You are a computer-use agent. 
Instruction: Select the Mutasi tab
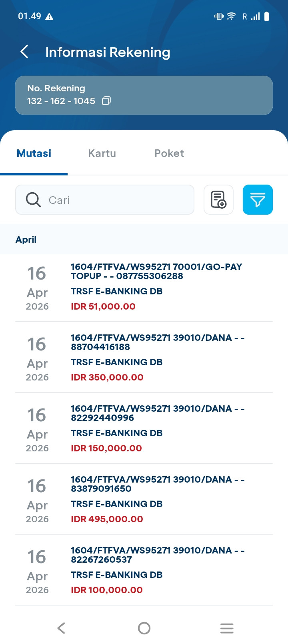pyautogui.click(x=34, y=153)
